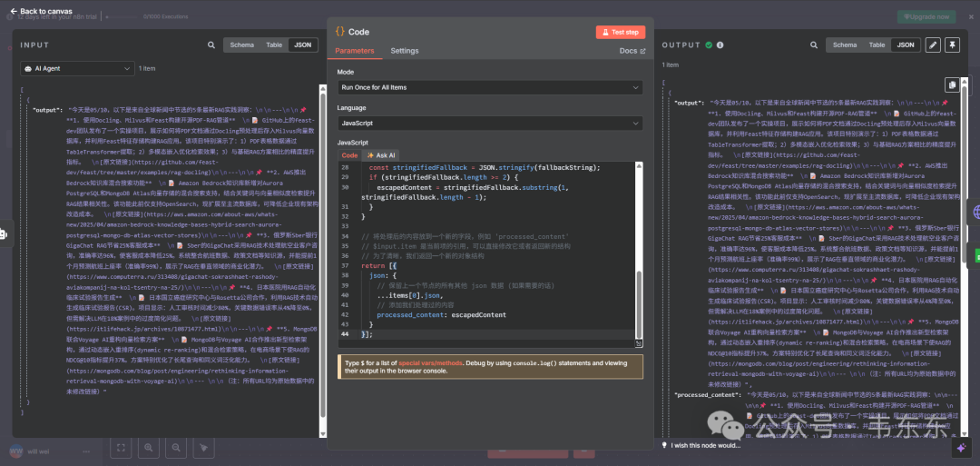Screen dimensions: 980x466
Task: Open the Parameters tab
Action: 355,51
